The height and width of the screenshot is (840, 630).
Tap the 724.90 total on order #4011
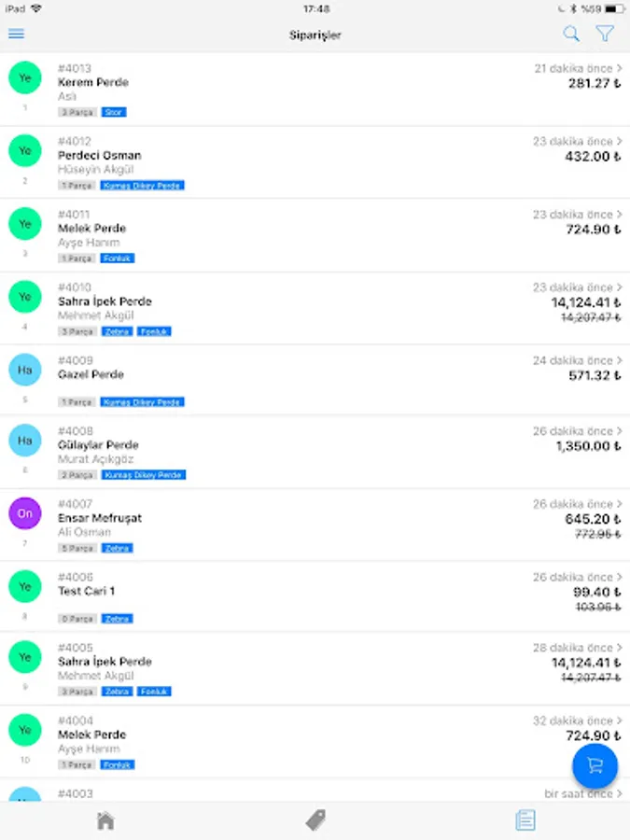pos(593,230)
